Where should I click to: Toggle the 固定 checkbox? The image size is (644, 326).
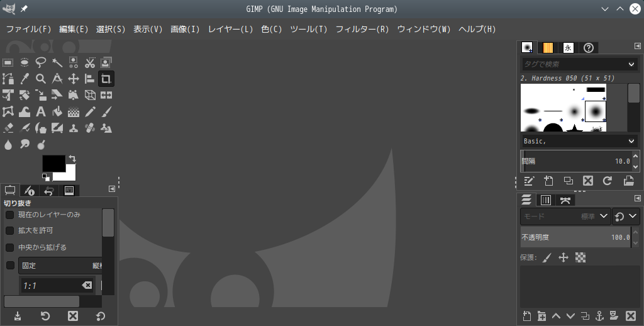tap(10, 266)
